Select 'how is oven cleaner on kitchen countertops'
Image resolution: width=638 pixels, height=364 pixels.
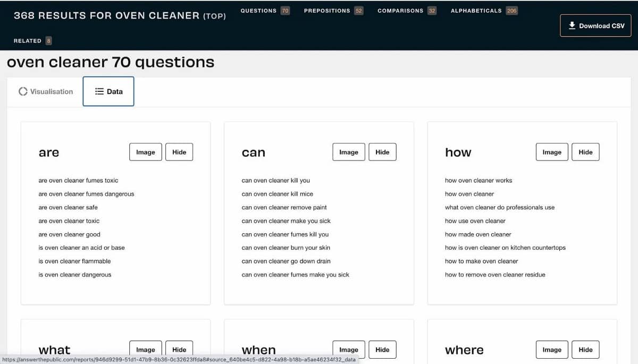coord(505,248)
